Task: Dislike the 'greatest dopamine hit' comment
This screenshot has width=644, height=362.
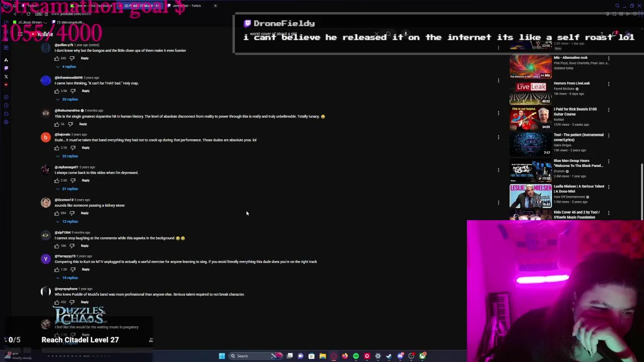Action: click(x=70, y=124)
